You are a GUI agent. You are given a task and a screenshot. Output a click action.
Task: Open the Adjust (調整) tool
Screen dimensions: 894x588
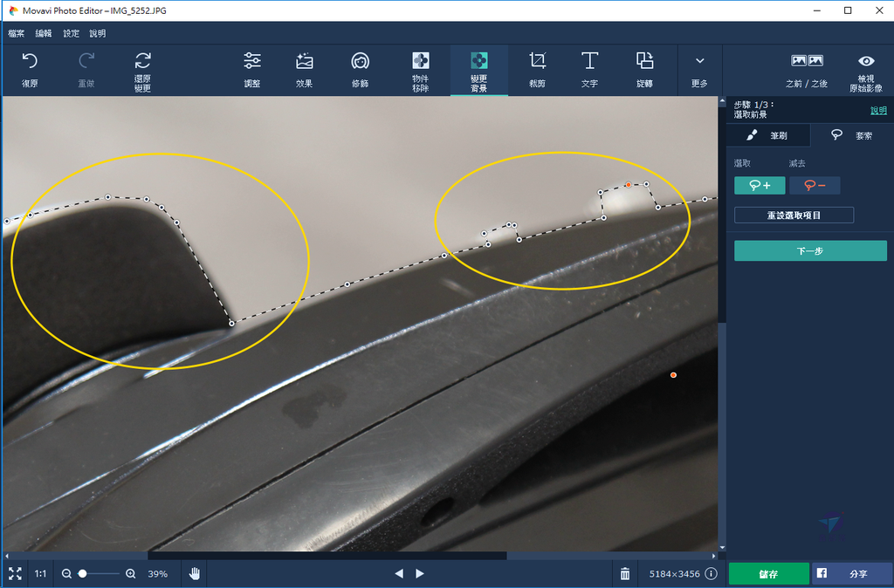(252, 70)
